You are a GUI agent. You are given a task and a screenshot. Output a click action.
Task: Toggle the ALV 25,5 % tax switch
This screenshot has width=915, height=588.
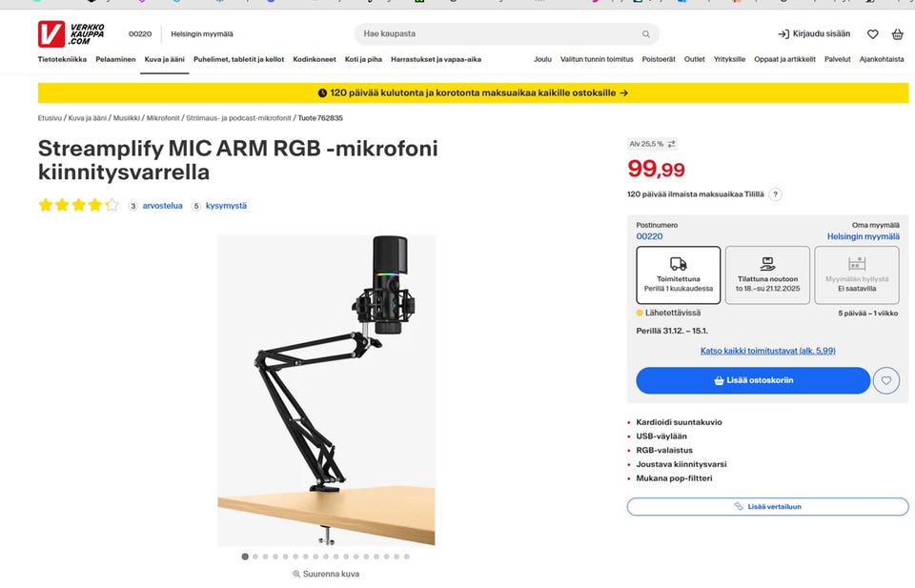pos(671,144)
